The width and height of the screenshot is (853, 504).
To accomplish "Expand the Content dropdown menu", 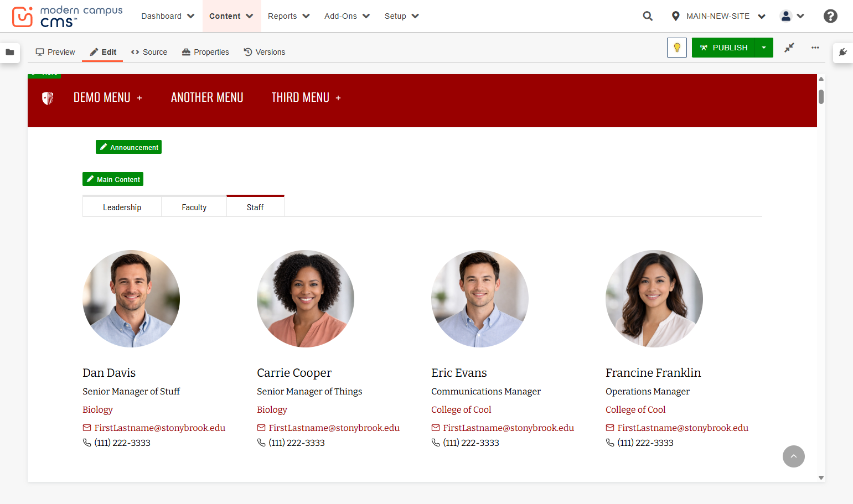I will click(x=231, y=16).
